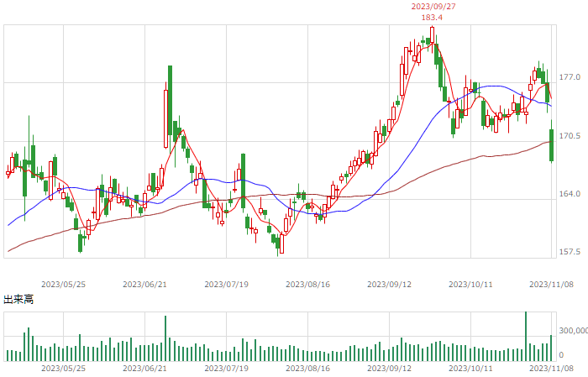
Task: Click the 2023/08/16 date under price chart
Action: click(x=308, y=285)
